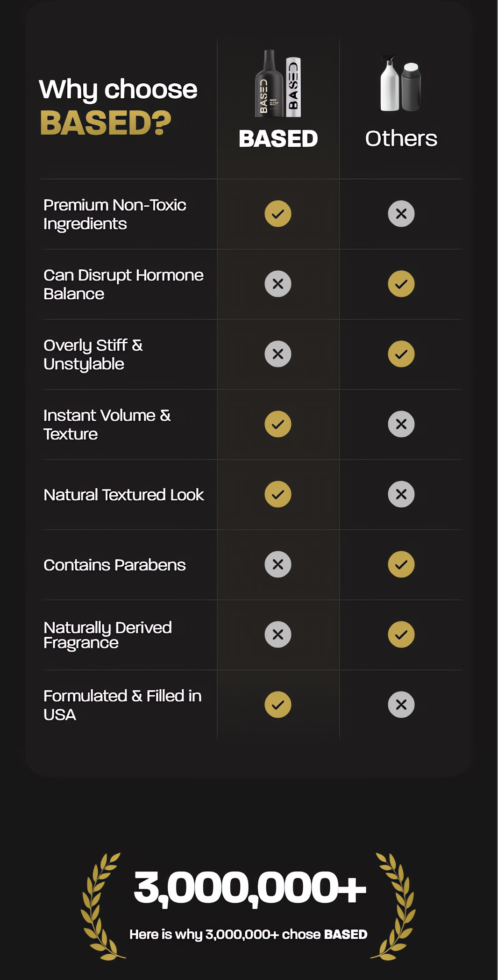Click the Others generic bottles image

[x=401, y=83]
